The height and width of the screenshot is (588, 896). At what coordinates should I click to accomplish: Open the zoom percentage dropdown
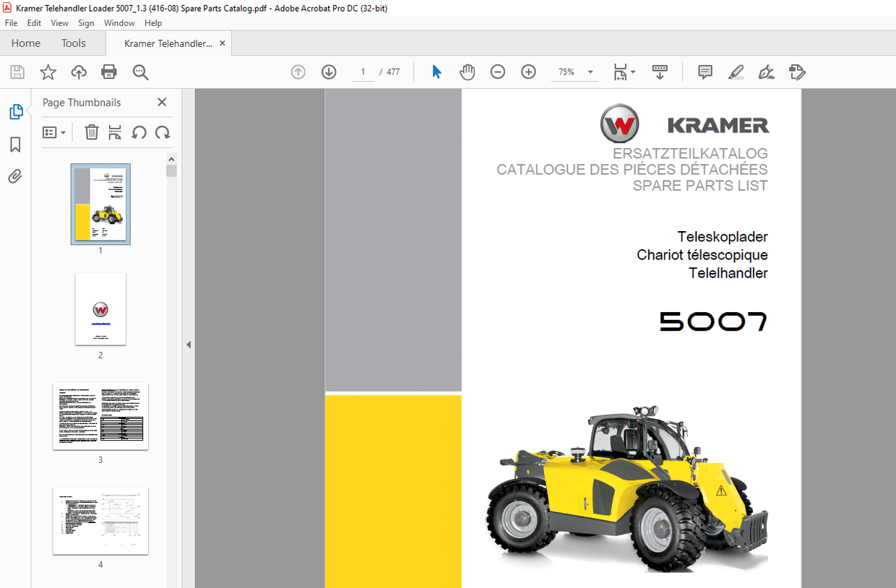(x=590, y=72)
